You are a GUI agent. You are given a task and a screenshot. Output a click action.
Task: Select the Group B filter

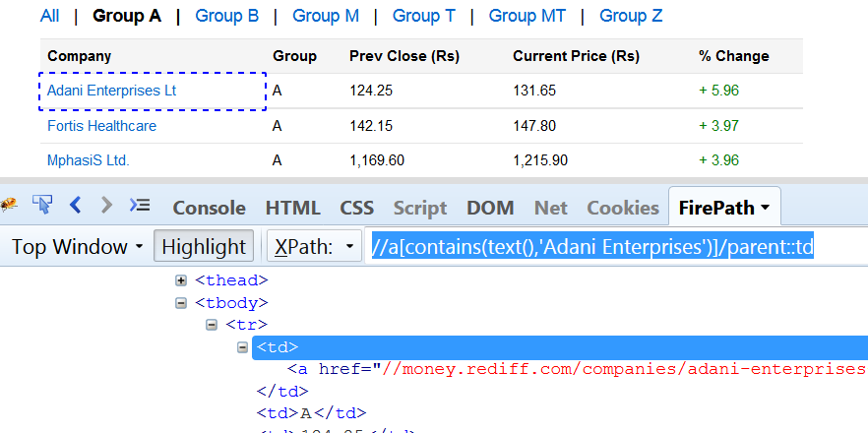click(x=227, y=16)
